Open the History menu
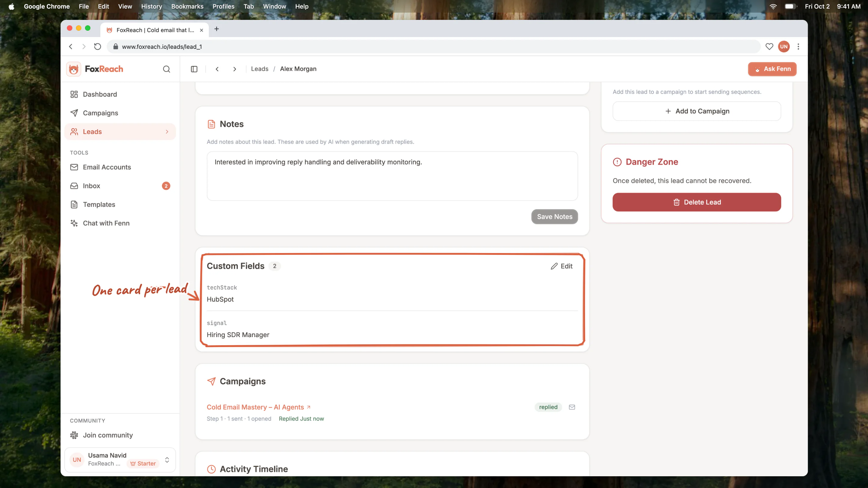868x488 pixels. (151, 6)
